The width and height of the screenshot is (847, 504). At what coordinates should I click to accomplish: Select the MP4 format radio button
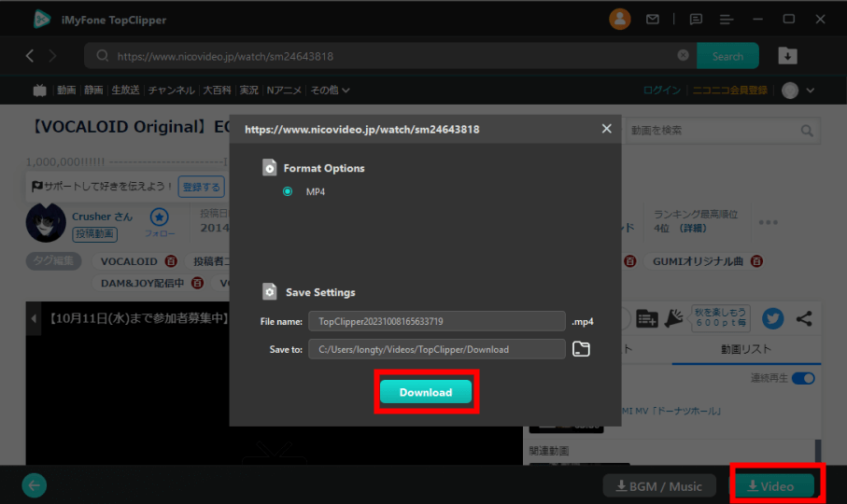click(288, 191)
